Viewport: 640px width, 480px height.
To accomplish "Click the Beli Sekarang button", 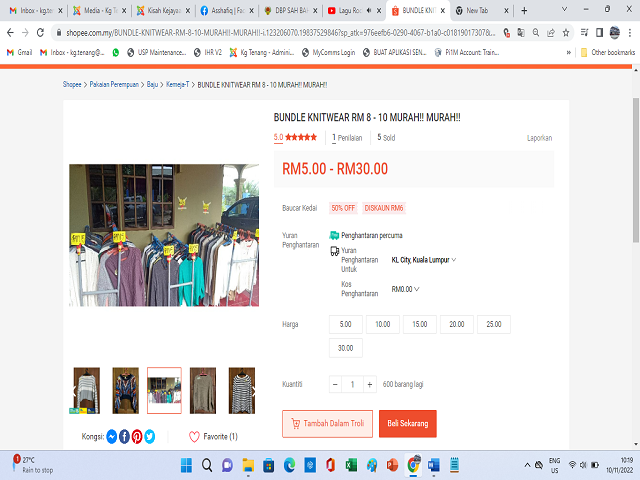I will pos(407,423).
